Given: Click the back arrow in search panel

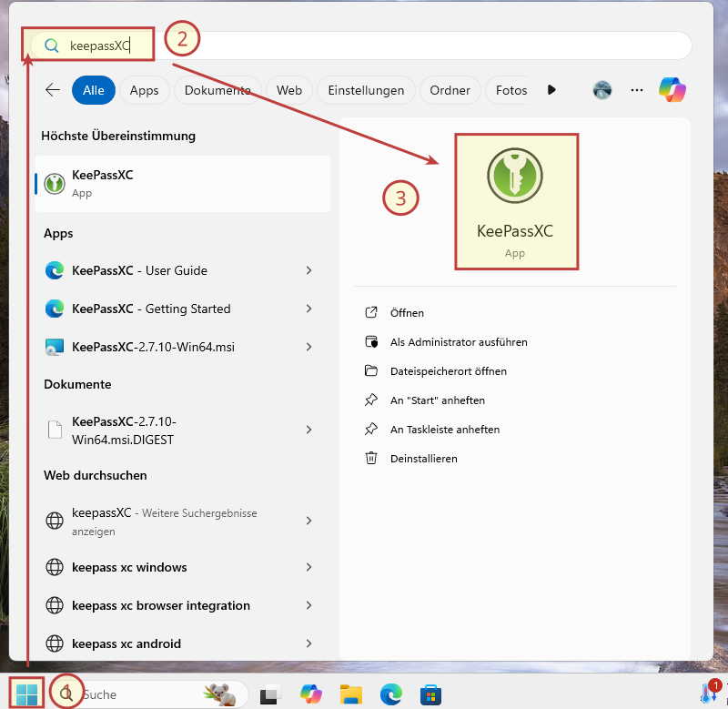Looking at the screenshot, I should [53, 90].
